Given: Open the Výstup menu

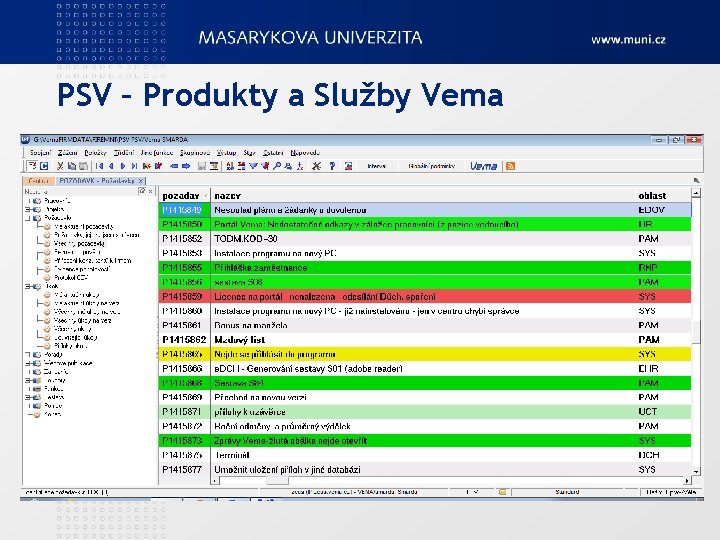Looking at the screenshot, I should point(226,153).
